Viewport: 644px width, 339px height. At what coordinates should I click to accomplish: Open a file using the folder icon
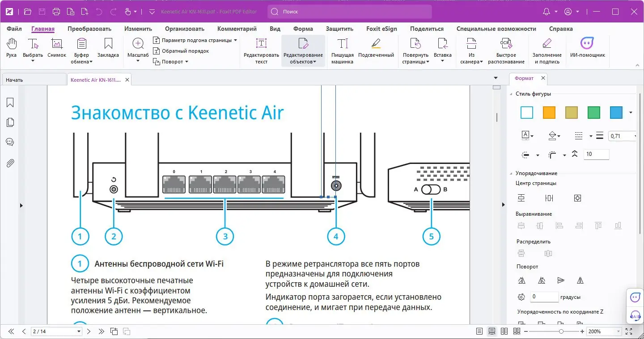point(28,12)
